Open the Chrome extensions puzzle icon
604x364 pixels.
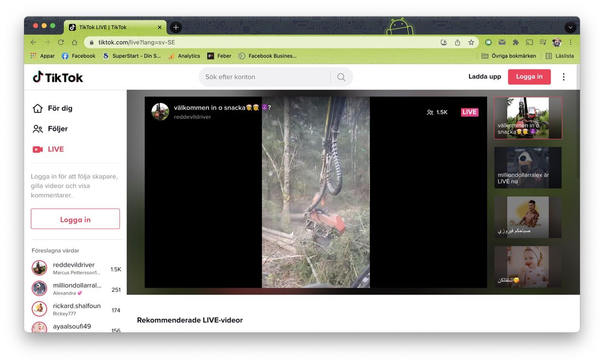(516, 42)
